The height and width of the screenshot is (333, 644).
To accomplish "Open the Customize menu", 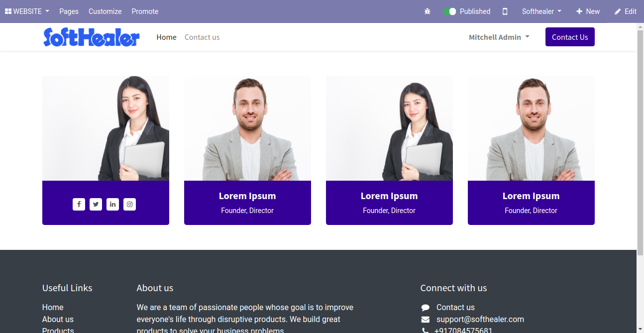I will pos(105,11).
